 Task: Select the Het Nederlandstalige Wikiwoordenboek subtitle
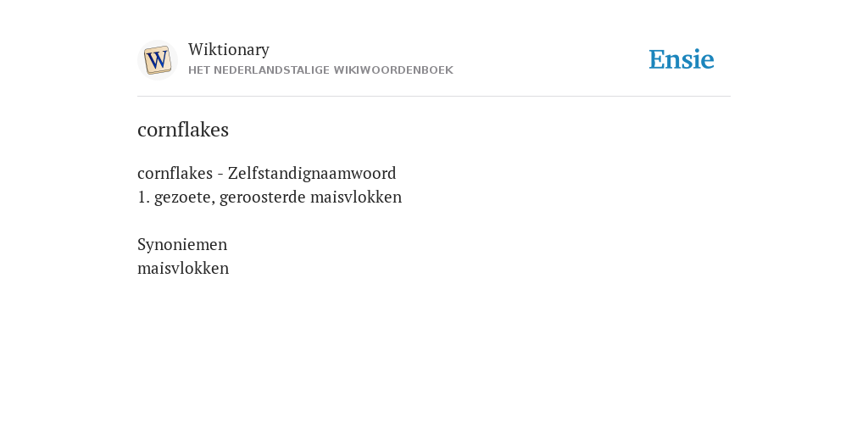point(320,70)
